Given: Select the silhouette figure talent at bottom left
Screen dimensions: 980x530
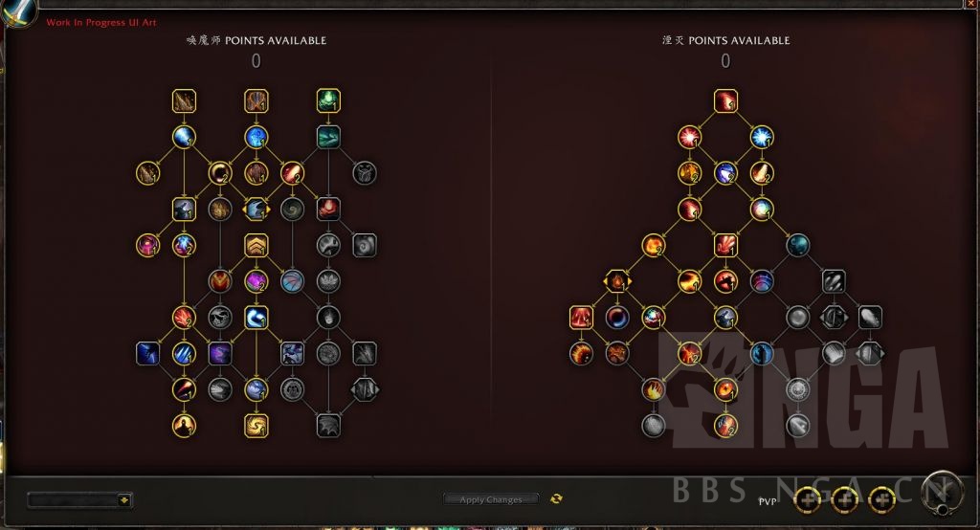Looking at the screenshot, I should 184,426.
